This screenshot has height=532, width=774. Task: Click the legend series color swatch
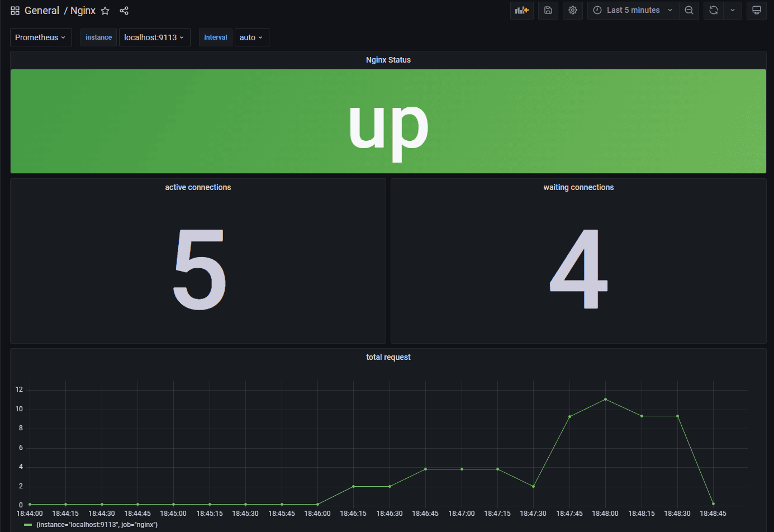tap(28, 525)
